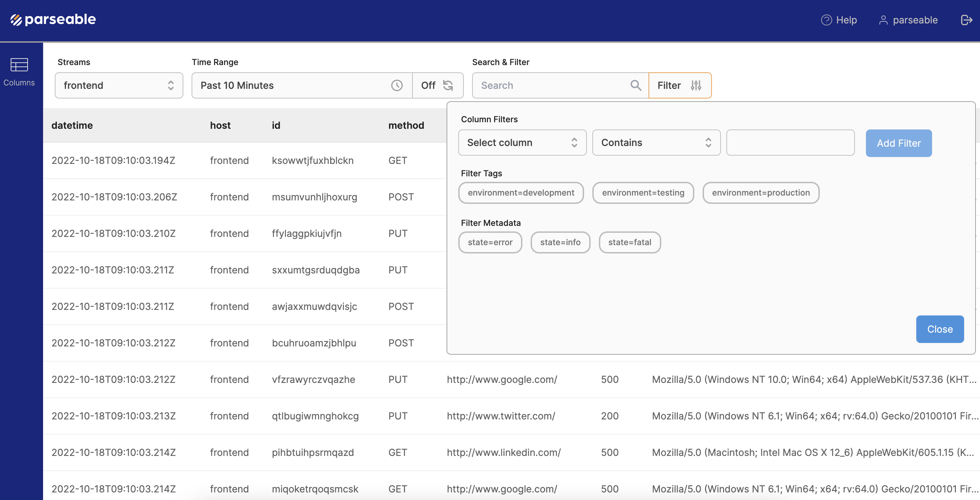Click the magnifier icon in search bar

635,85
